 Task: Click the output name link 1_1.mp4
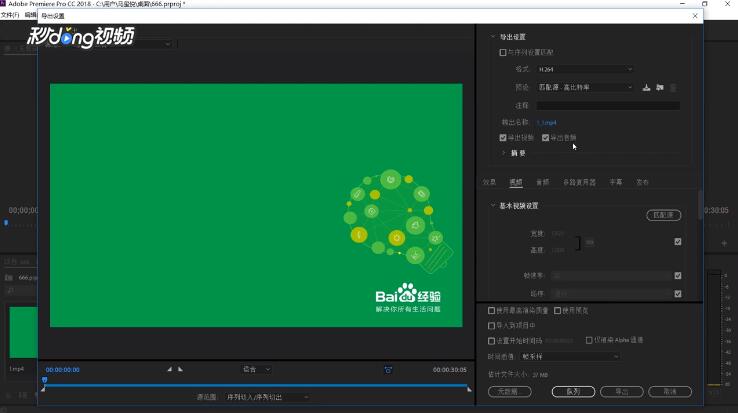(546, 122)
